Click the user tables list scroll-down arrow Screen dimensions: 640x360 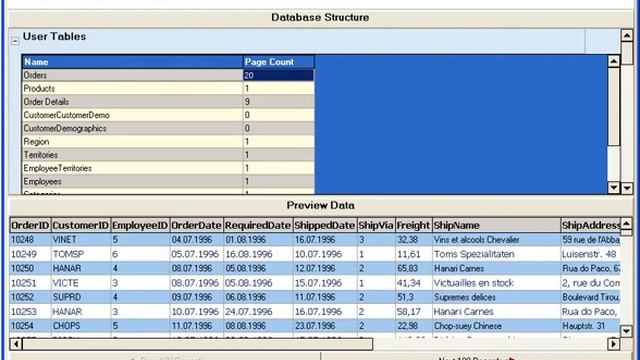[613, 187]
